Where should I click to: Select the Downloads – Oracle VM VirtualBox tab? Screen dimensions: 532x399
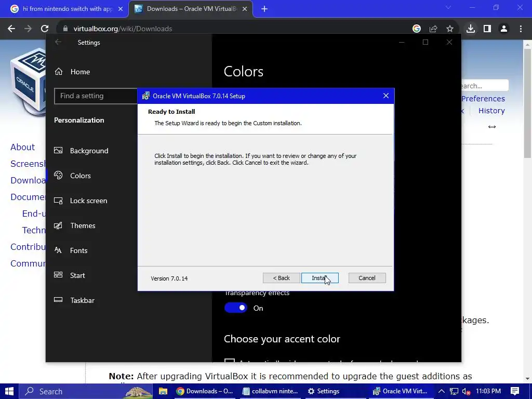click(190, 9)
